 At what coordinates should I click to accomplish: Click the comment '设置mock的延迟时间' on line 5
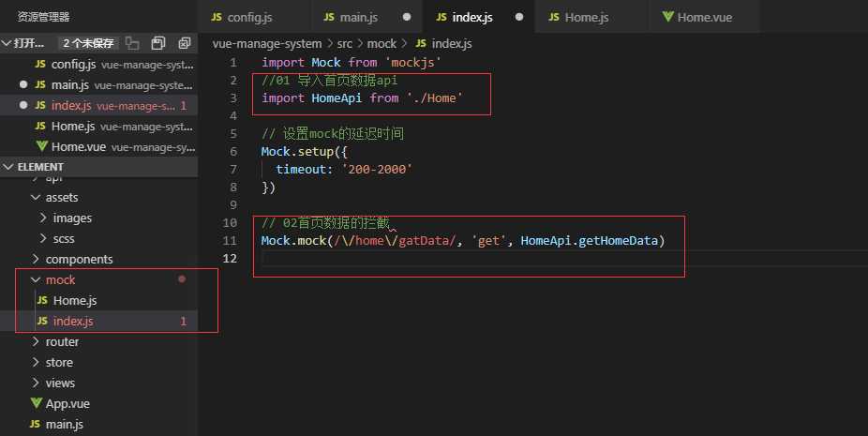[x=343, y=133]
